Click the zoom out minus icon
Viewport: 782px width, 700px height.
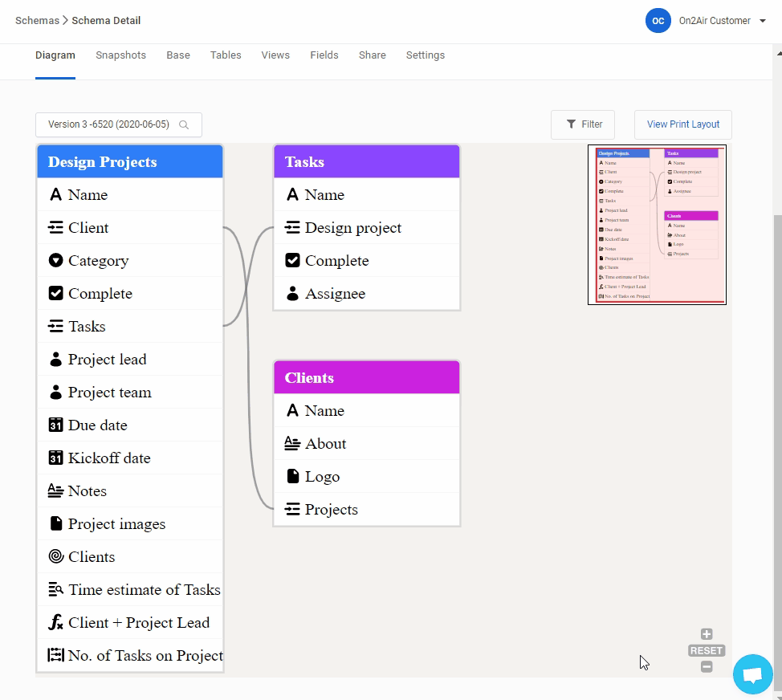click(707, 666)
